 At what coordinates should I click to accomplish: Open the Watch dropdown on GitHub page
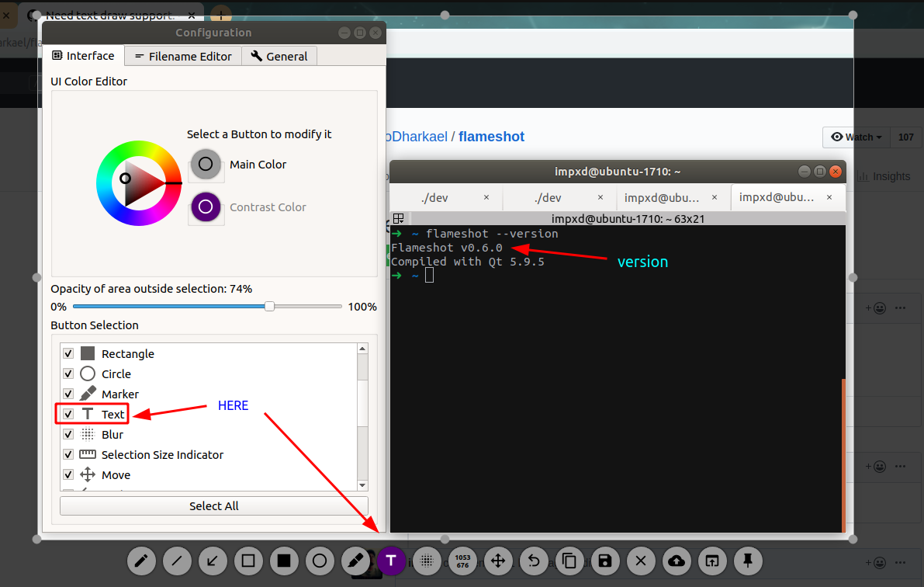click(857, 137)
